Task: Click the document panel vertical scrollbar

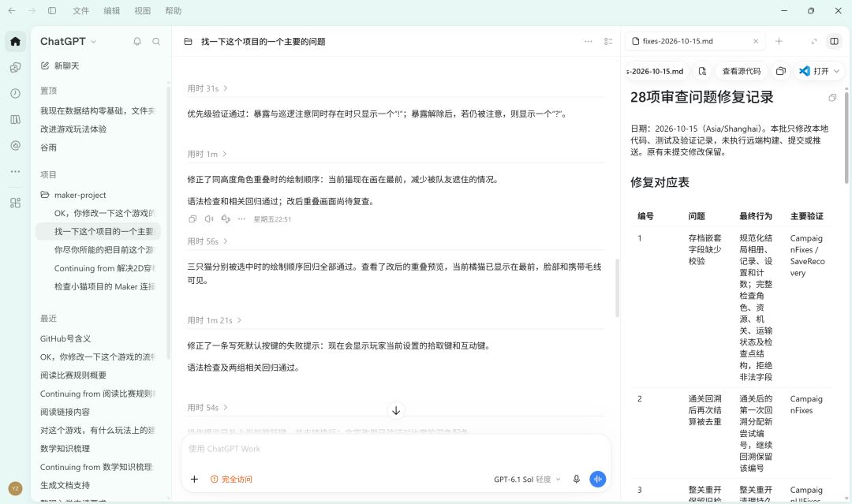Action: pyautogui.click(x=846, y=137)
